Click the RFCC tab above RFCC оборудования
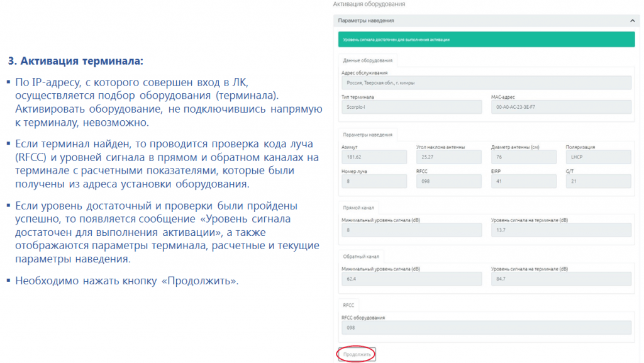 point(348,305)
